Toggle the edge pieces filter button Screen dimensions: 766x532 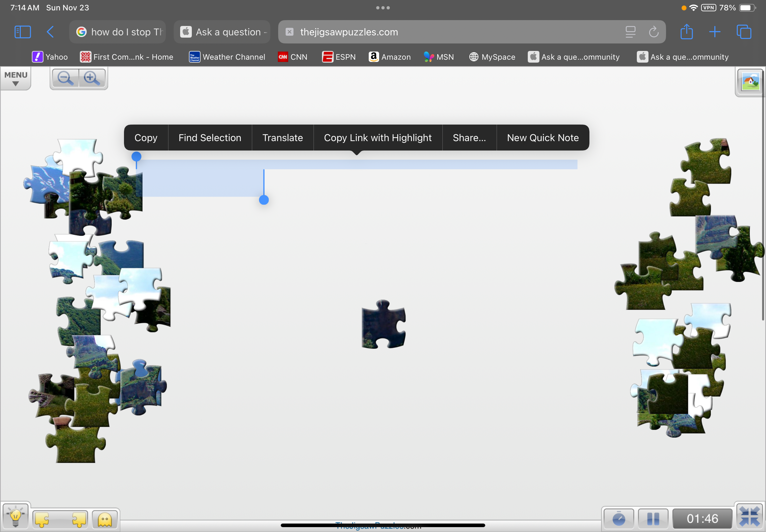coord(60,519)
